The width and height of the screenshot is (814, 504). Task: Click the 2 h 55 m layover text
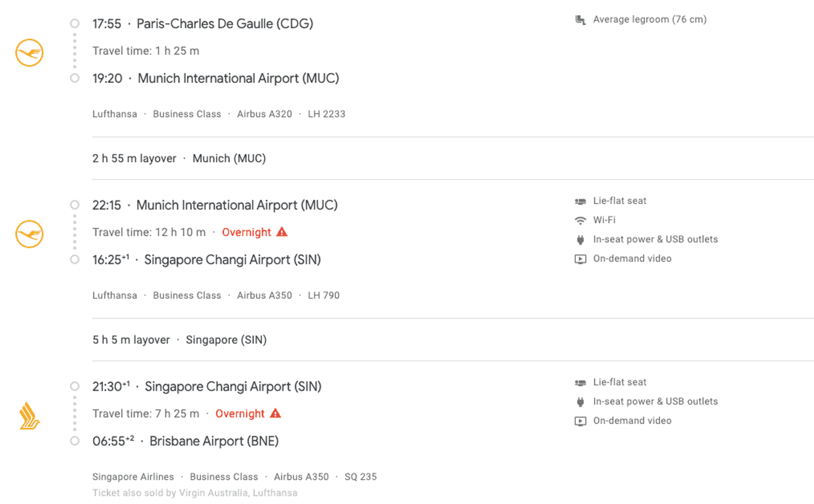click(134, 158)
